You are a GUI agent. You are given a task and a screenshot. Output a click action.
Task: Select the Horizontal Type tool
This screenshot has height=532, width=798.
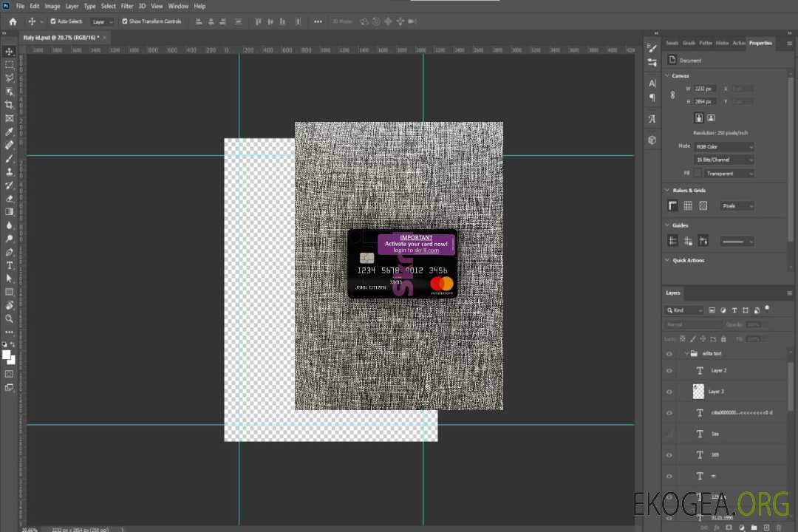(x=9, y=265)
